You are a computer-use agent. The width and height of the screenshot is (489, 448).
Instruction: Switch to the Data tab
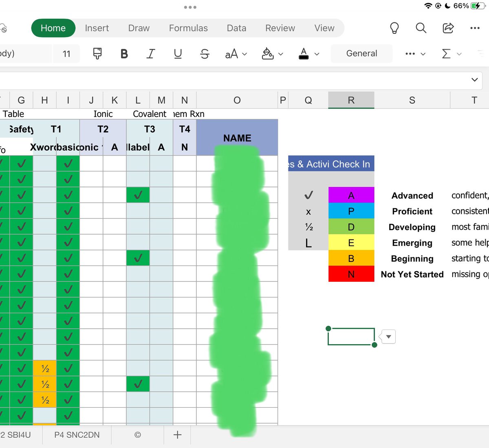236,28
